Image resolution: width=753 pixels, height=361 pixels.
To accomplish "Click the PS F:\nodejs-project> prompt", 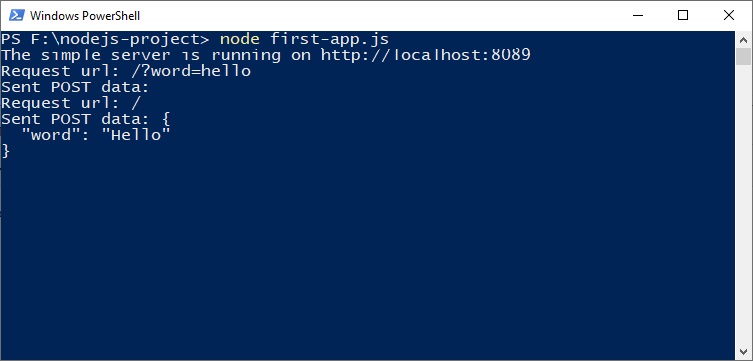I will coord(105,39).
